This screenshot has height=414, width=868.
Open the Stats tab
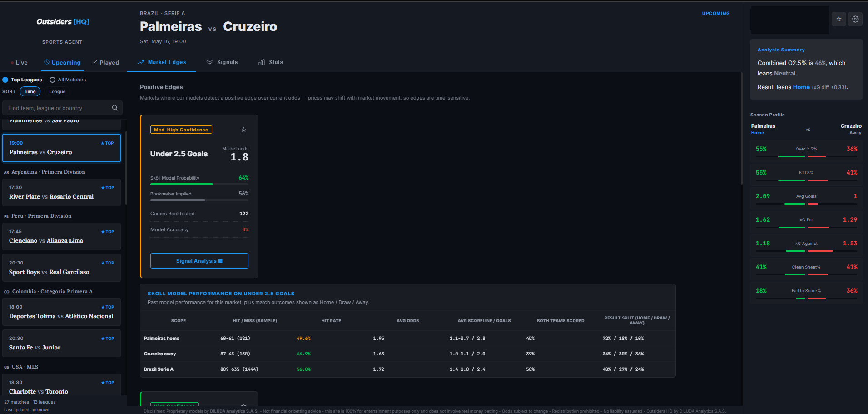(271, 62)
